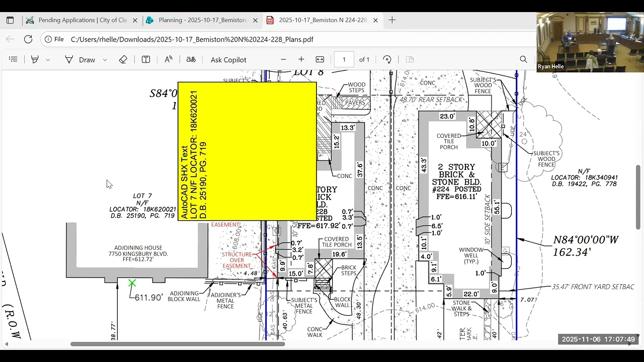Start Read aloud

tap(169, 59)
